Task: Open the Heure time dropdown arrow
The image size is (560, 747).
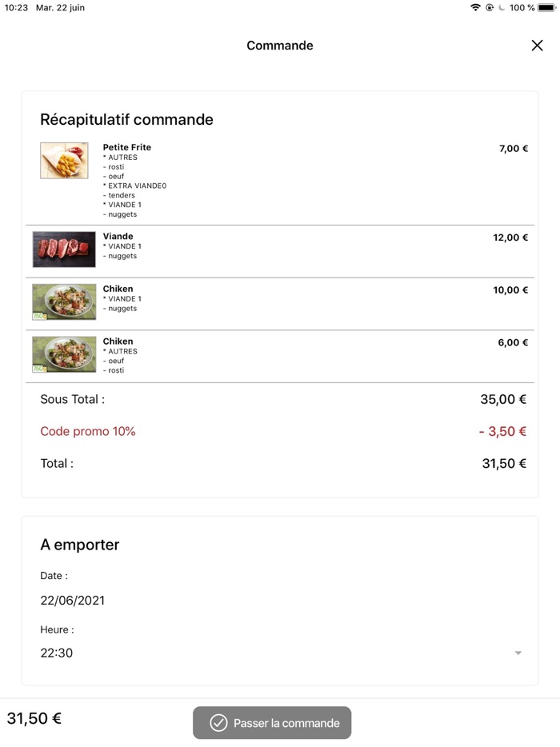Action: pos(518,653)
